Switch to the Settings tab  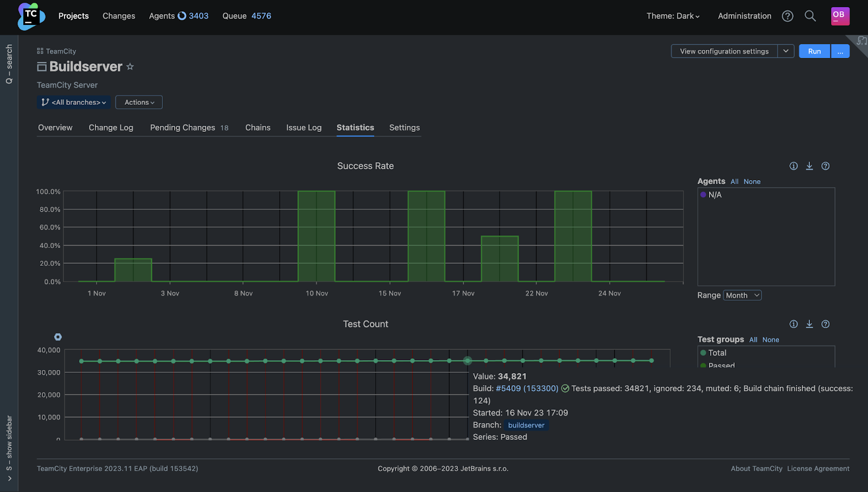tap(405, 127)
